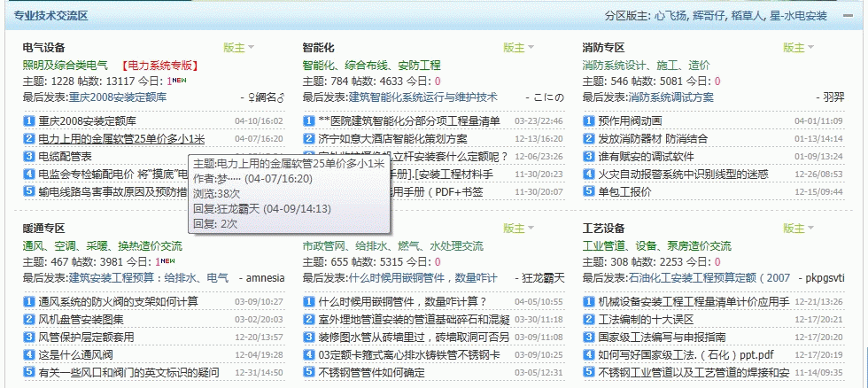Click number 1 icon beside 重庆2008安装定额库
Screen dimensions: 868x388
(x=29, y=120)
